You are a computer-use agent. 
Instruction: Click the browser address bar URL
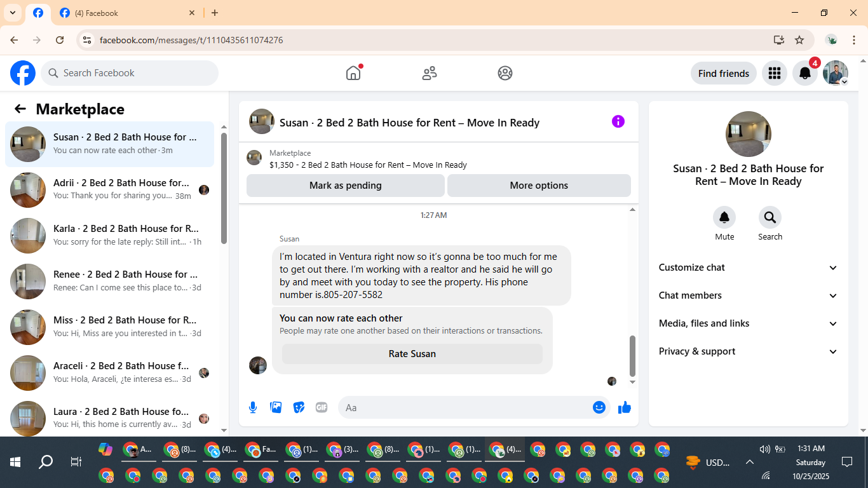point(191,40)
